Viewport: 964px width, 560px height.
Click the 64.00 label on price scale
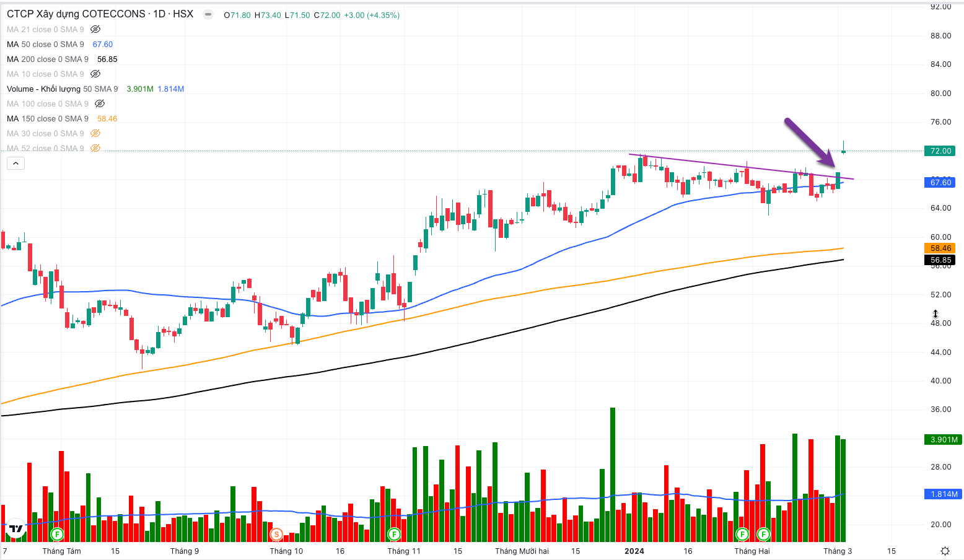tap(940, 208)
